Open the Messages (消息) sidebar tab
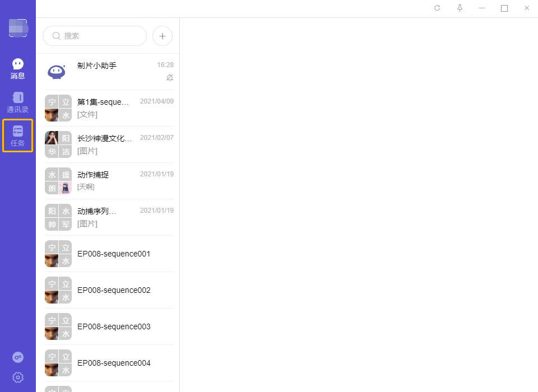 point(18,69)
